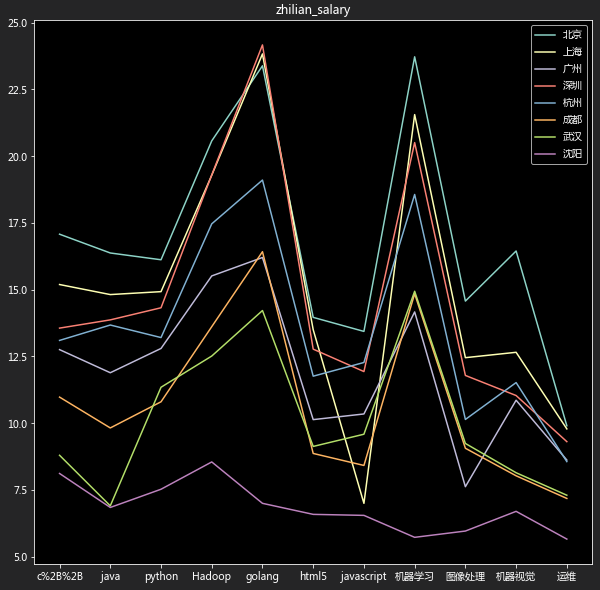Image resolution: width=600 pixels, height=590 pixels.
Task: Click the 武汉 legend label
Action: click(x=572, y=137)
